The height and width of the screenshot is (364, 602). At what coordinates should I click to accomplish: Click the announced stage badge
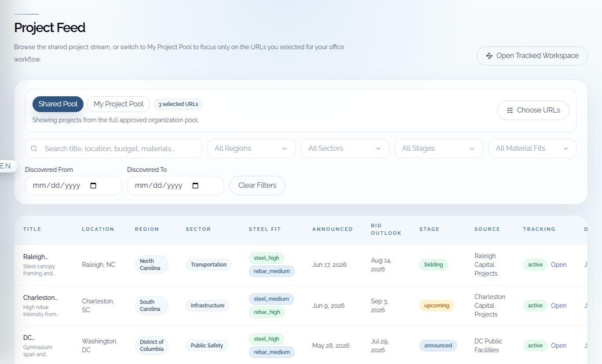tap(438, 346)
